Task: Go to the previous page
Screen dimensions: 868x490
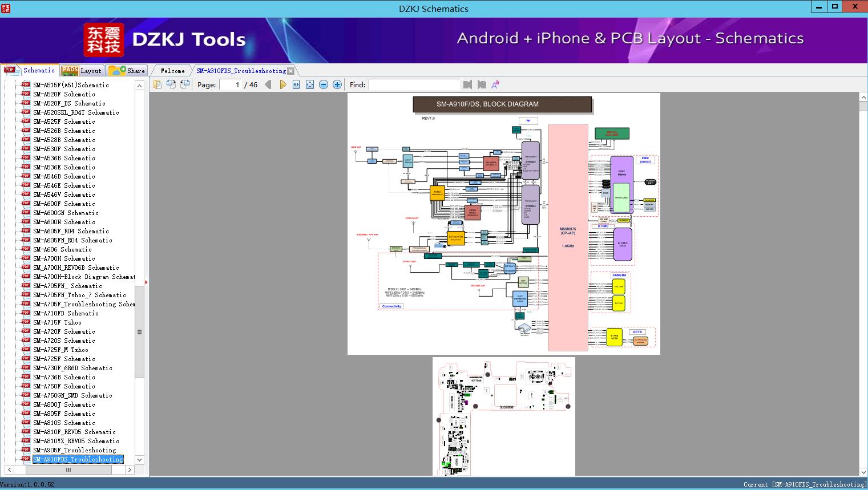Action: coord(268,84)
